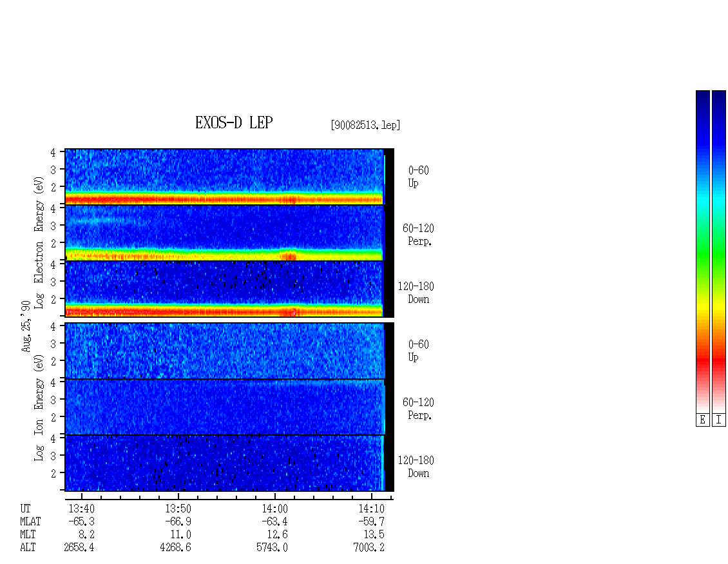This screenshot has width=728, height=564.
Task: Click the file name label [90082513.lep]
Action: pyautogui.click(x=365, y=125)
